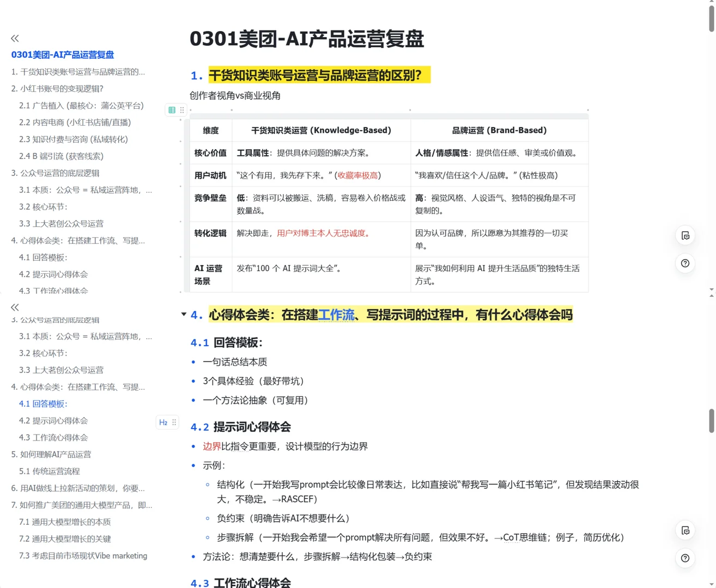Click the H2 block type icon

(163, 422)
